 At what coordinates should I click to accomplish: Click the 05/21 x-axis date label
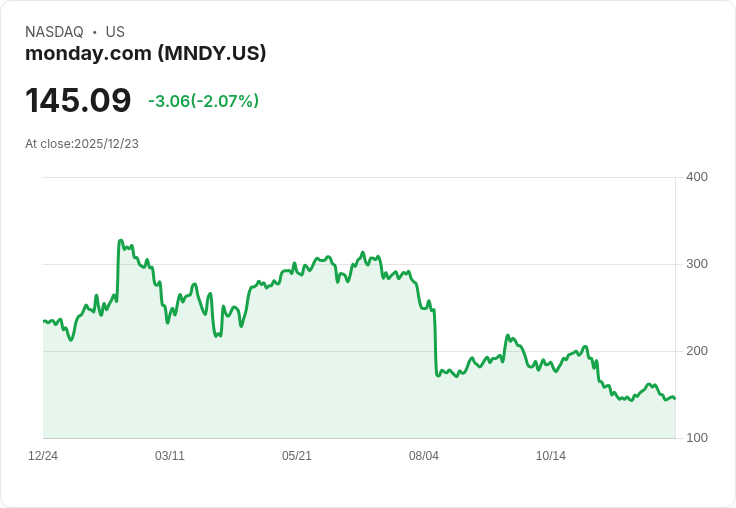coord(296,456)
